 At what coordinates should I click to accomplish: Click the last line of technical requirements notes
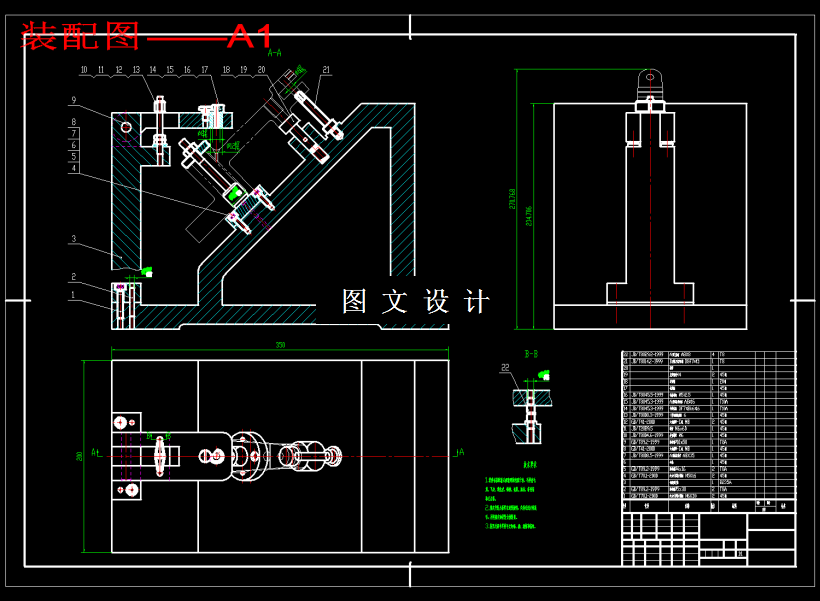510,526
